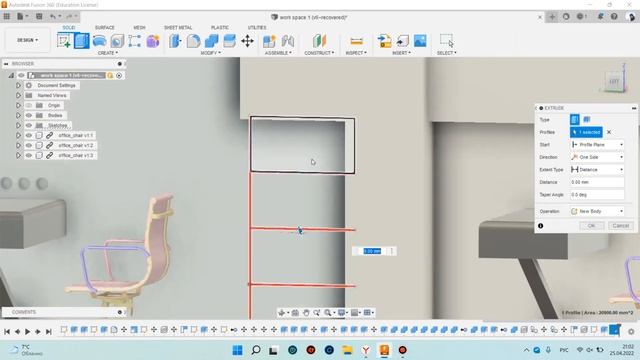This screenshot has height=360, width=640.
Task: Click OK in the Extrude dialog
Action: (x=591, y=226)
